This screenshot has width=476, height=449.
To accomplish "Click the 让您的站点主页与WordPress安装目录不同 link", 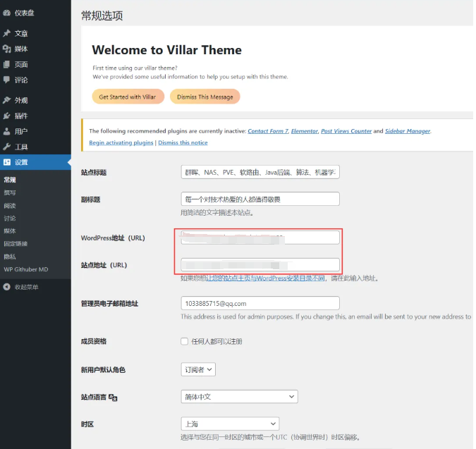I will pyautogui.click(x=265, y=278).
